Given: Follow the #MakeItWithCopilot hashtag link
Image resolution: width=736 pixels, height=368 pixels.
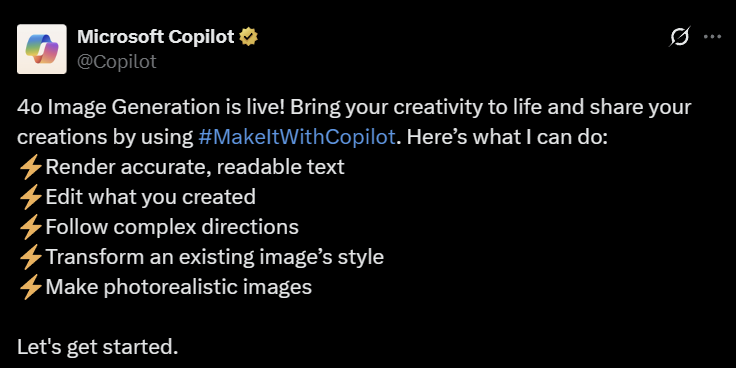Looking at the screenshot, I should pyautogui.click(x=296, y=137).
